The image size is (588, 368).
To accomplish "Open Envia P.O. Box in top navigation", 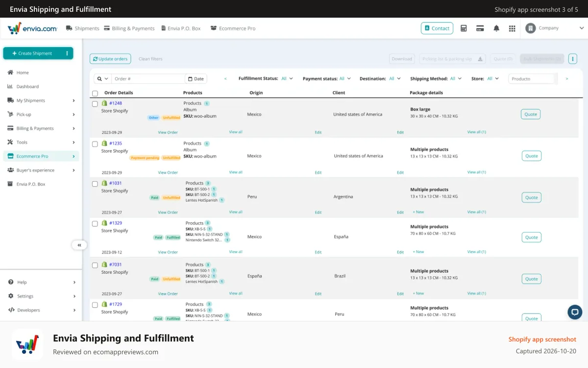I will (181, 28).
